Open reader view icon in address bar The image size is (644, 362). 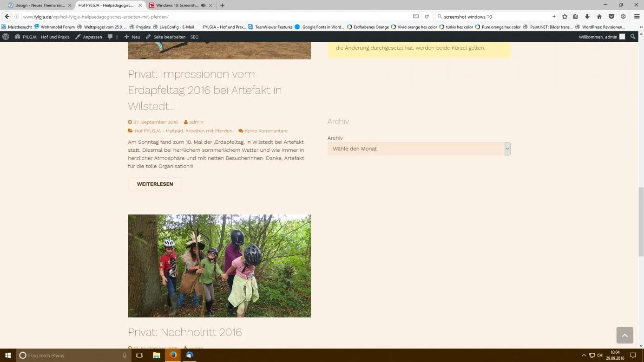[x=416, y=17]
